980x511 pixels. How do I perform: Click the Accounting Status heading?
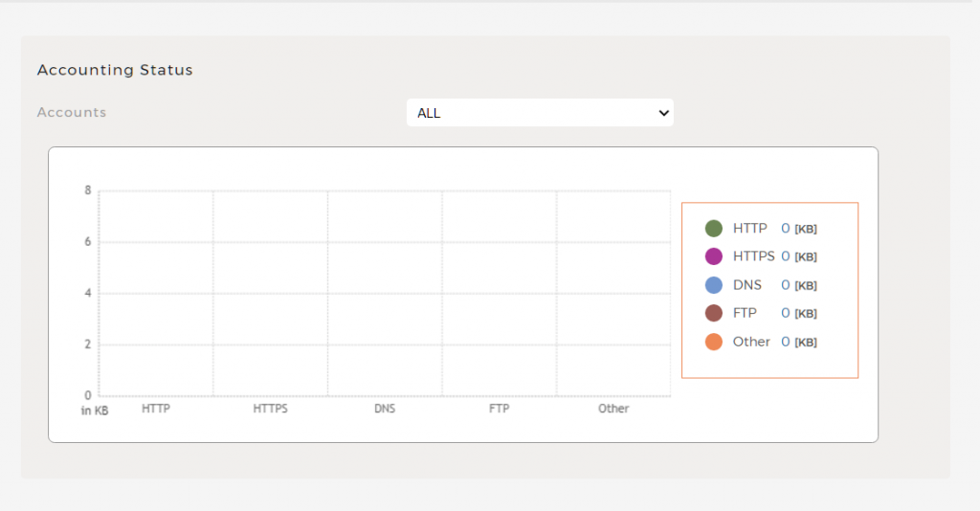tap(115, 70)
